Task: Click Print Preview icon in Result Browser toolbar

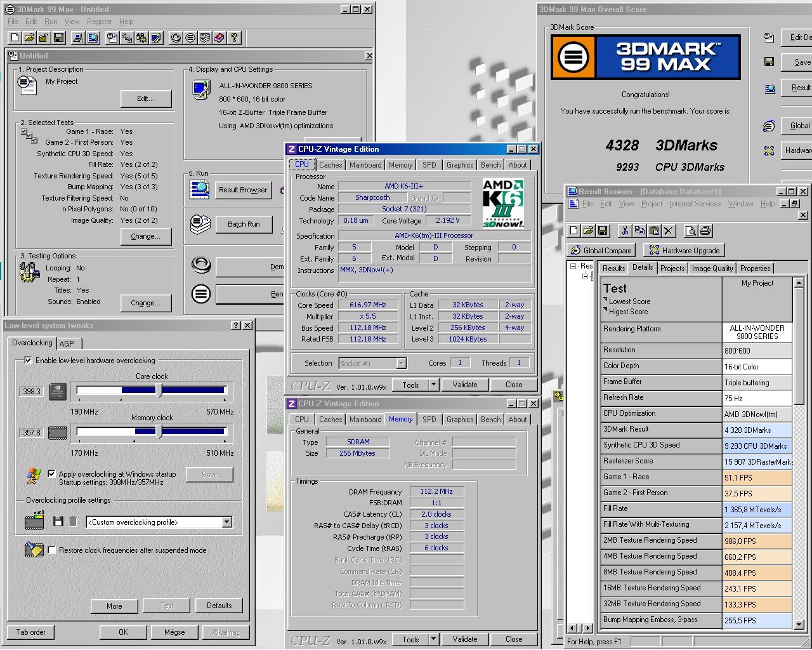Action: click(x=691, y=230)
